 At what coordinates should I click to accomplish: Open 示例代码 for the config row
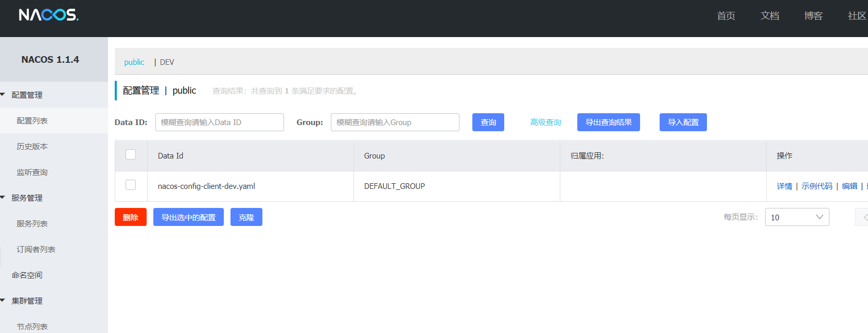817,186
